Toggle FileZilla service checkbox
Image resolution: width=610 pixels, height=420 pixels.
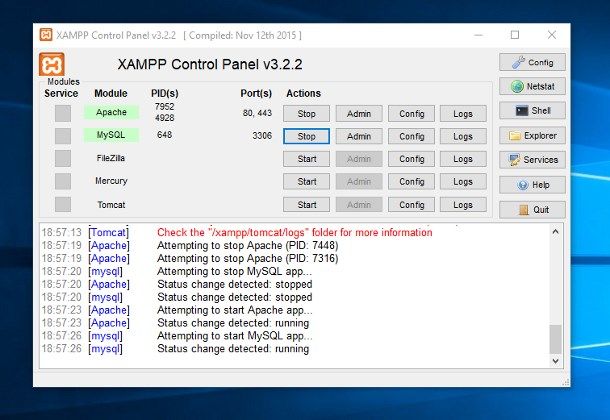click(63, 159)
